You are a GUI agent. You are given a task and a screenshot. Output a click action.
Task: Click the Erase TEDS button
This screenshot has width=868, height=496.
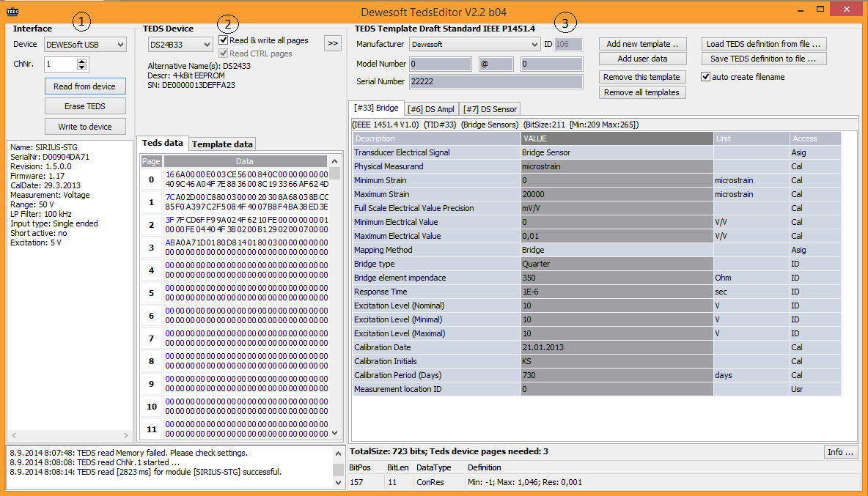tap(85, 106)
